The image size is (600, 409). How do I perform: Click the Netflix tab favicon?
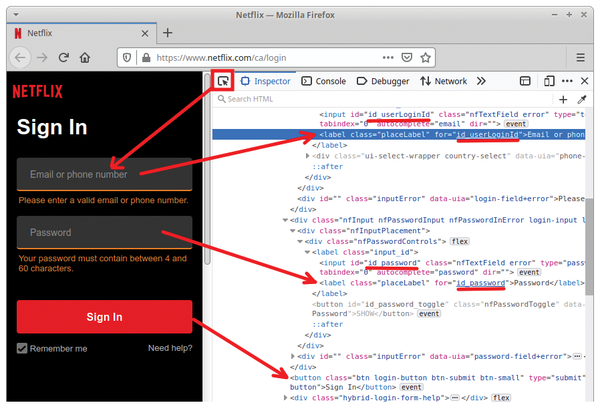(x=18, y=34)
